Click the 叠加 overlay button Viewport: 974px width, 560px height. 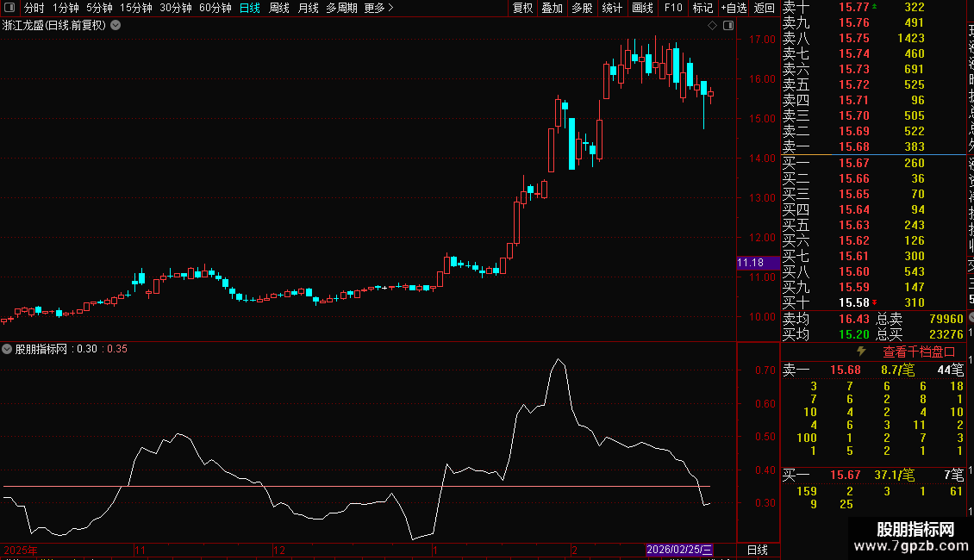(553, 8)
